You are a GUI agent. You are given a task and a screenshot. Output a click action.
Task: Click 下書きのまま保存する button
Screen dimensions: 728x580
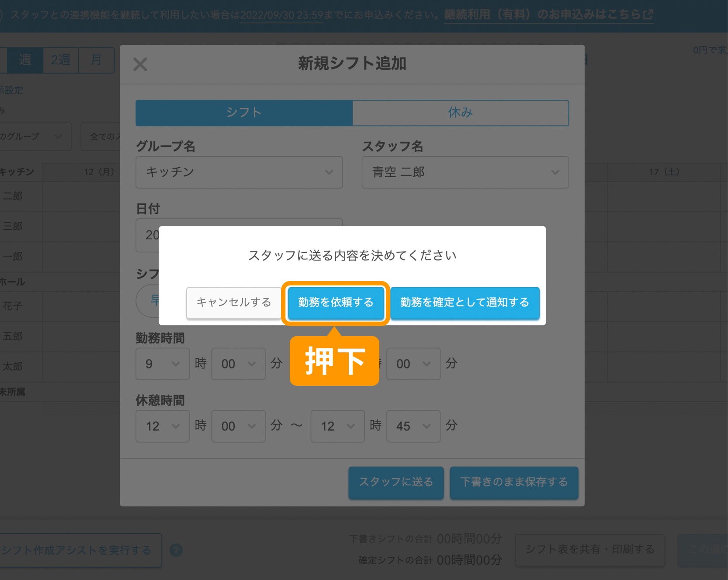tap(514, 482)
